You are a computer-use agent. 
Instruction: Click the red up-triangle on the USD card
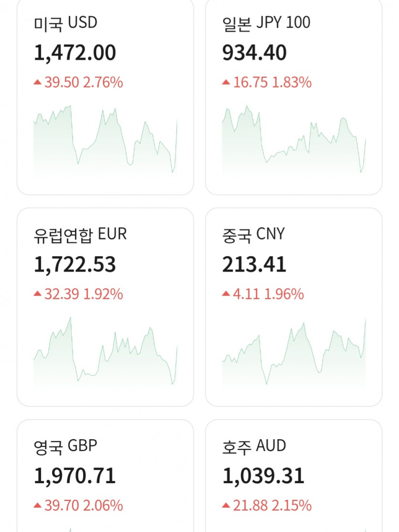[x=37, y=83]
